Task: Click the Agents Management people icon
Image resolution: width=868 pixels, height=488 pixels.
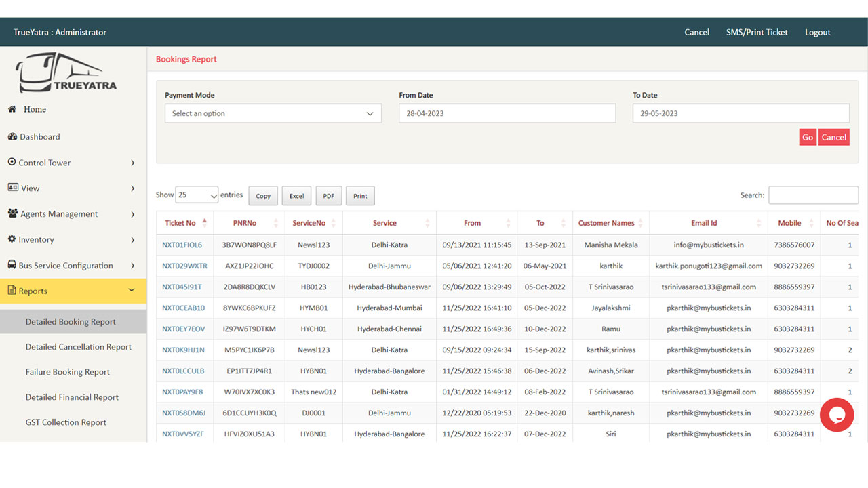Action: (13, 213)
